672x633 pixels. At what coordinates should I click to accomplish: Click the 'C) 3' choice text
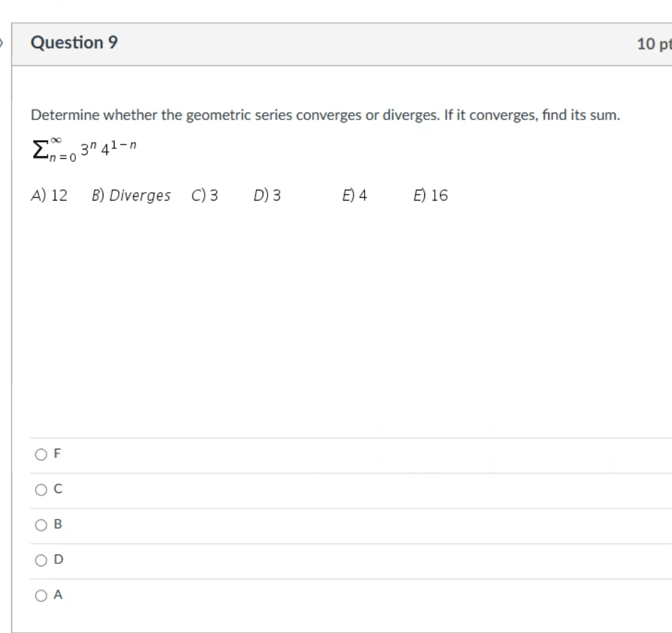[x=205, y=195]
